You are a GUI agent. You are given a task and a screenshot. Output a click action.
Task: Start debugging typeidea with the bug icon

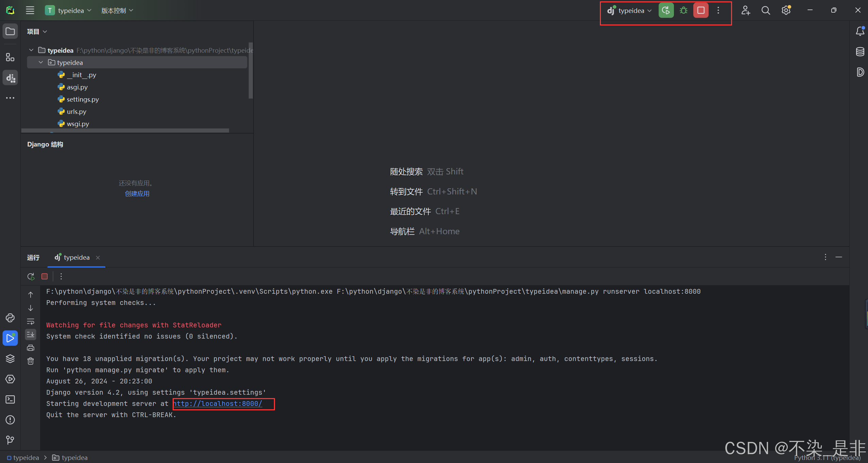click(x=683, y=10)
